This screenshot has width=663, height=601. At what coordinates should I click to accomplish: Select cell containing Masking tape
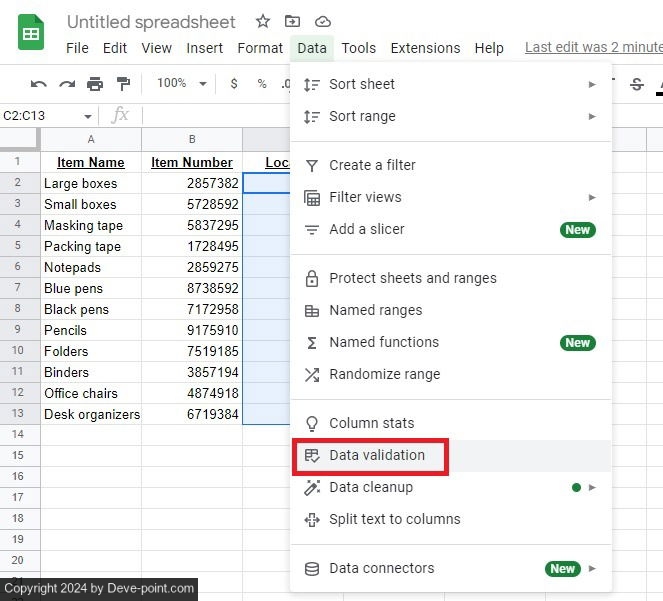84,225
